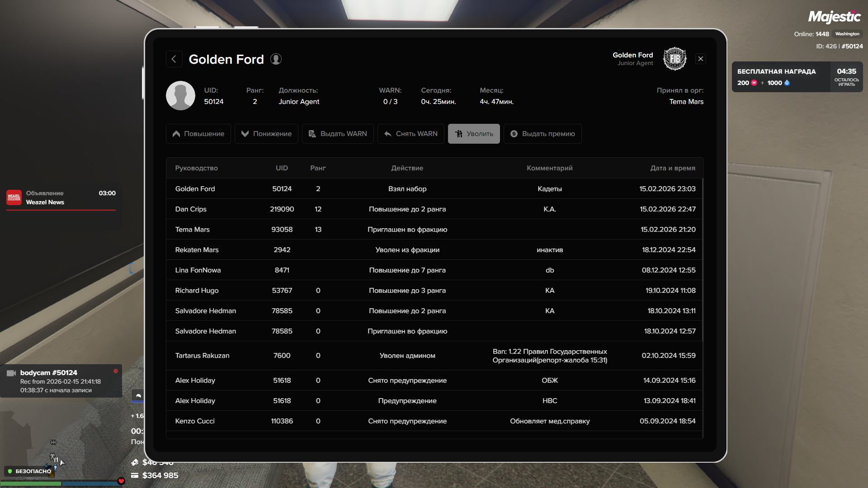Click the Дата и время column header
The height and width of the screenshot is (488, 868).
(x=672, y=168)
